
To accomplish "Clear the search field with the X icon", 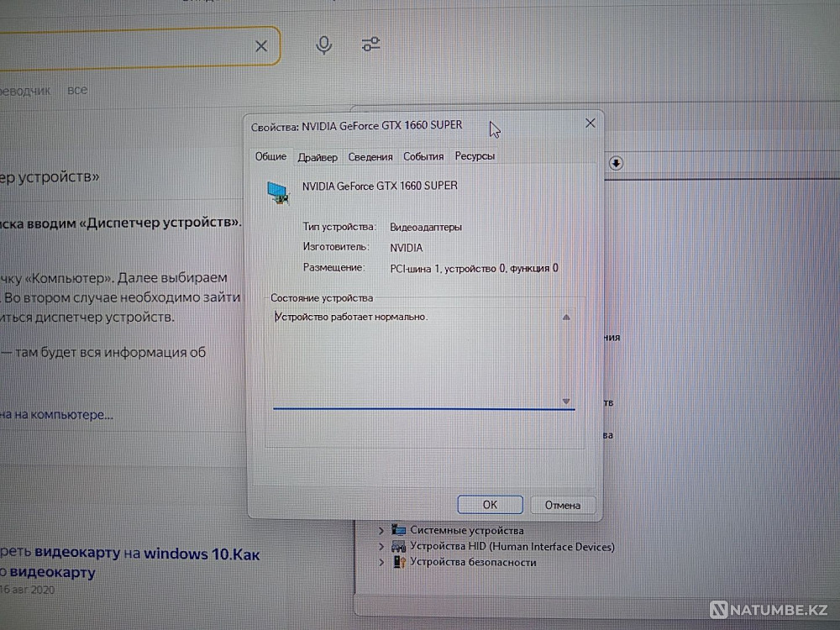I will point(261,46).
